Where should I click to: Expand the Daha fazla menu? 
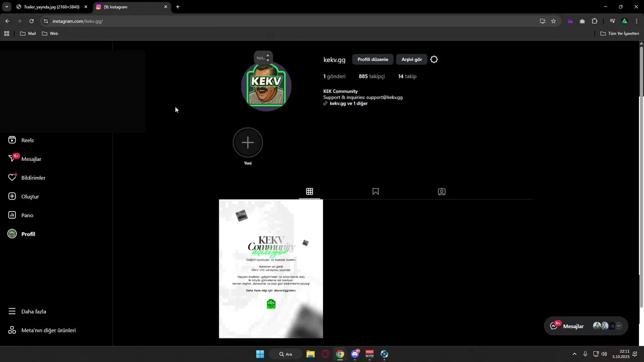(x=27, y=312)
